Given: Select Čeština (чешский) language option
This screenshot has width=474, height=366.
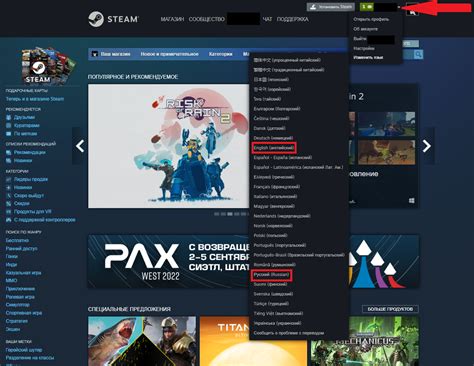Looking at the screenshot, I should (271, 119).
